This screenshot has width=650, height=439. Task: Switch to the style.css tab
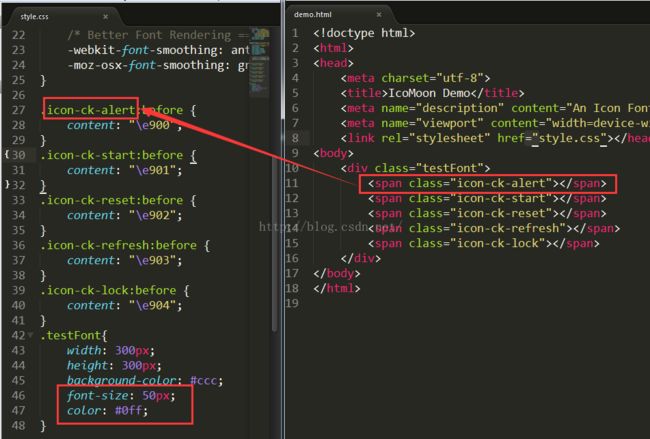coord(34,17)
